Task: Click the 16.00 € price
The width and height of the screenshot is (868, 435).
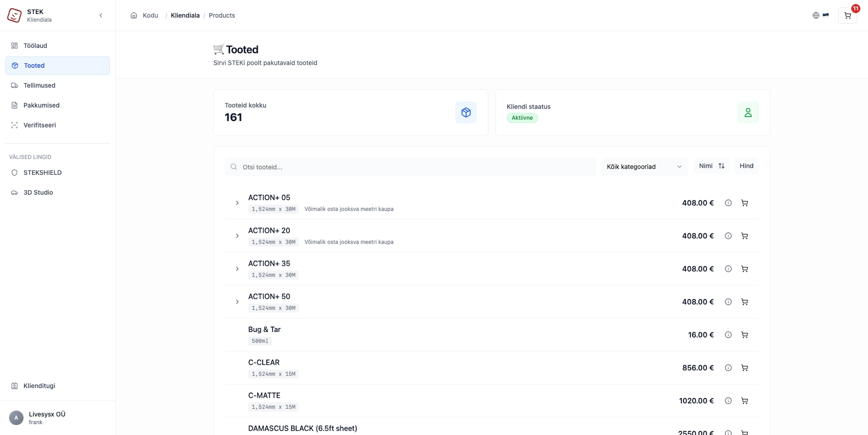Action: (701, 335)
